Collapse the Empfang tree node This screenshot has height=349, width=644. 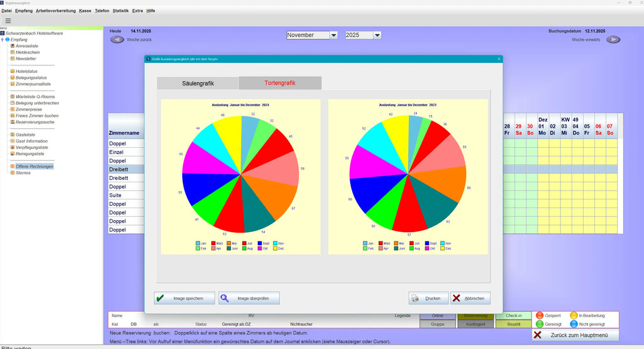click(x=3, y=40)
